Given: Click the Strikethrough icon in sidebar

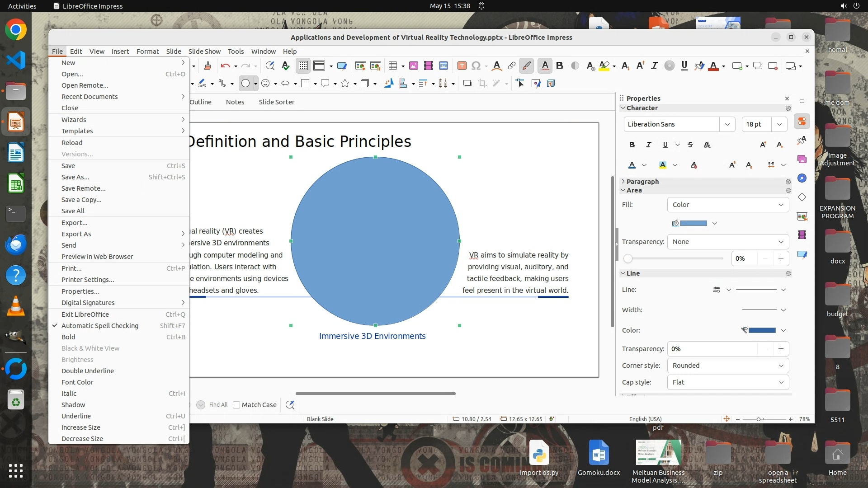Looking at the screenshot, I should click(x=690, y=145).
